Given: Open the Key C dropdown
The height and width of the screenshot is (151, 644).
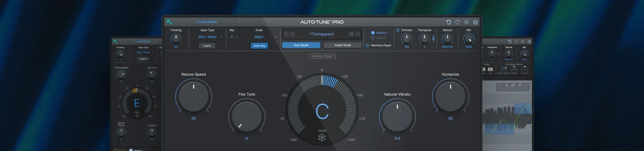Looking at the screenshot, I should (x=234, y=37).
